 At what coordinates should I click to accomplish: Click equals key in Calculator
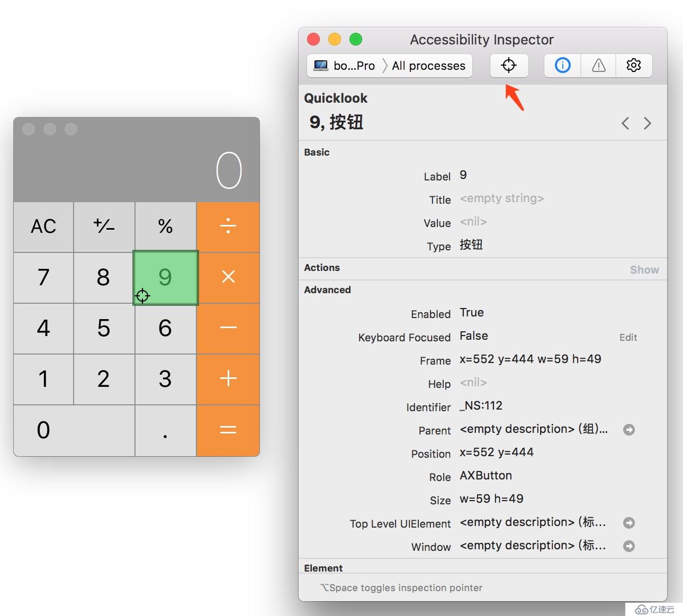tap(228, 430)
